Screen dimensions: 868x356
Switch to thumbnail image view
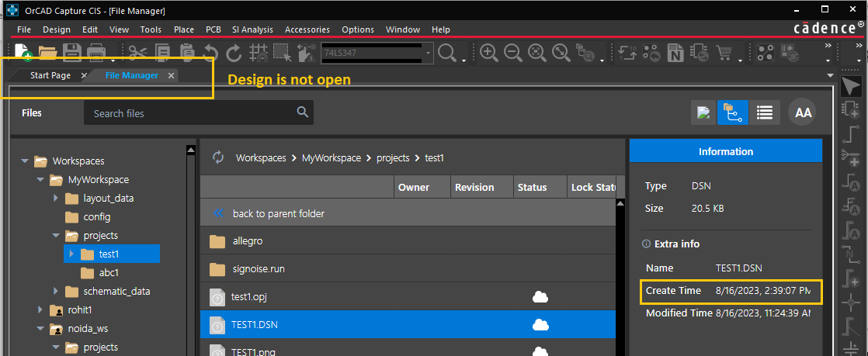click(703, 112)
